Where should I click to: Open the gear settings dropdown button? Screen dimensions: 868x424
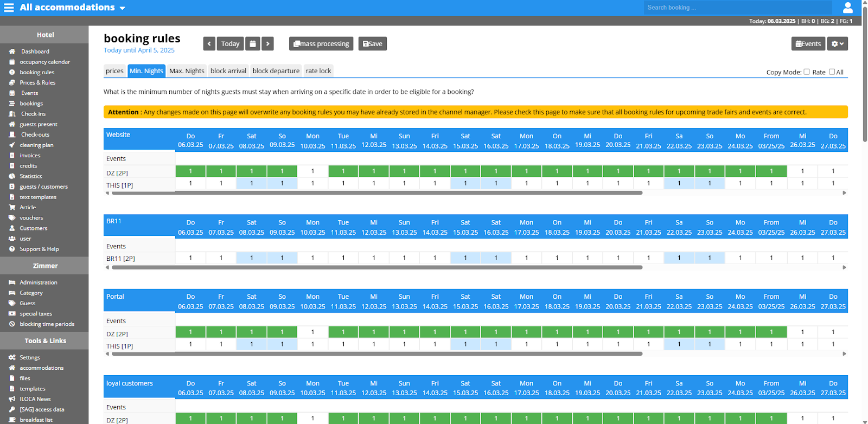click(838, 44)
